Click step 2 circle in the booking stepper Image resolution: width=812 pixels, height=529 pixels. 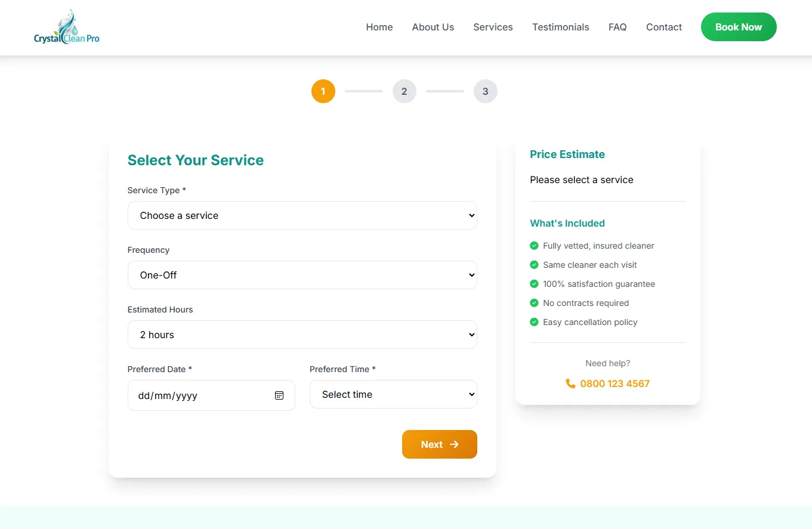tap(405, 91)
